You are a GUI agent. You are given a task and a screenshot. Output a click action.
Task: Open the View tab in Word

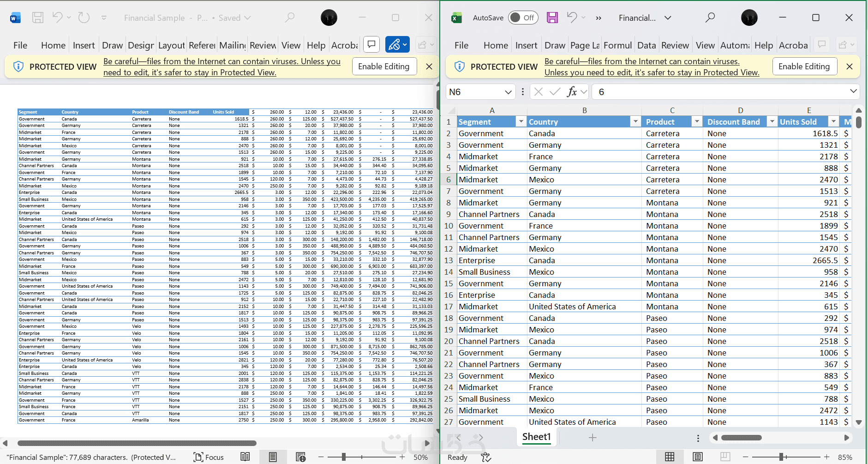pyautogui.click(x=291, y=45)
